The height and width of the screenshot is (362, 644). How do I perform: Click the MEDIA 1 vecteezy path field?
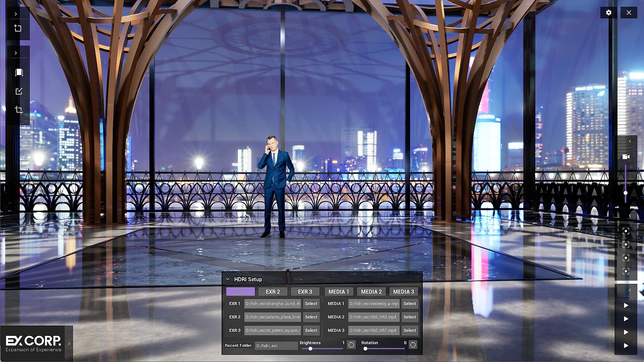click(x=374, y=304)
